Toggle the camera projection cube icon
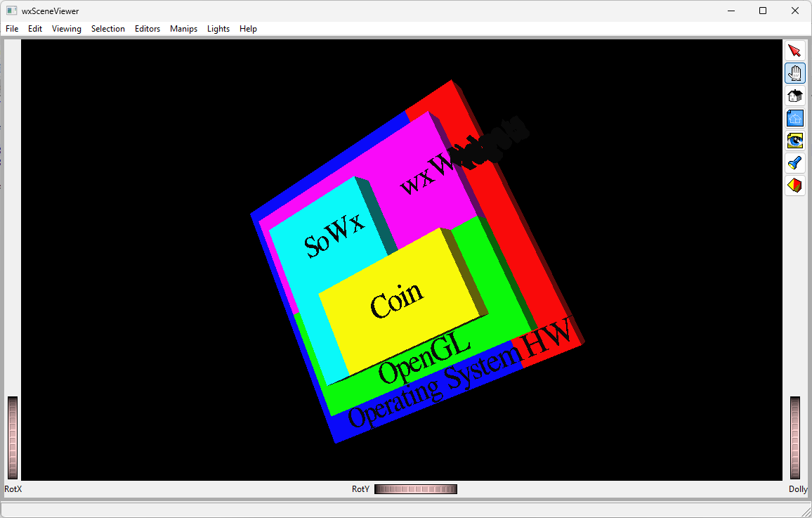812x518 pixels. 795,186
